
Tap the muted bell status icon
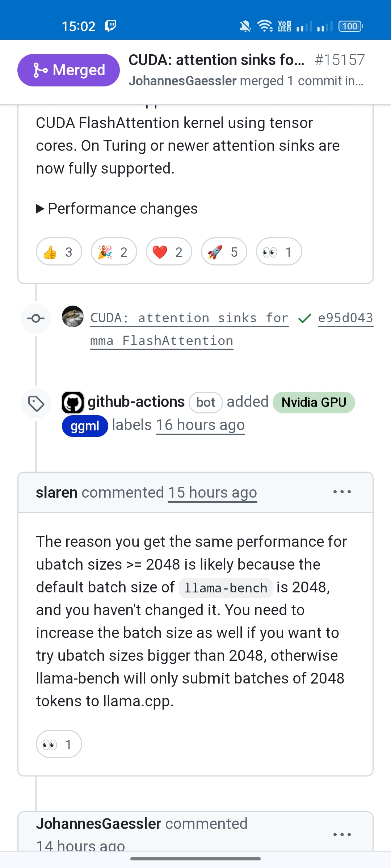pyautogui.click(x=245, y=26)
